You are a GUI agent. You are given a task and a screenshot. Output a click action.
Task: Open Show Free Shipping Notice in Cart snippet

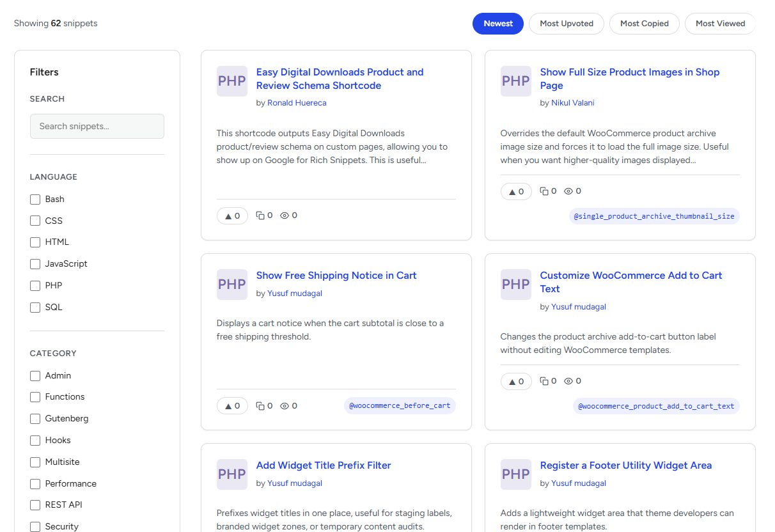pos(336,276)
